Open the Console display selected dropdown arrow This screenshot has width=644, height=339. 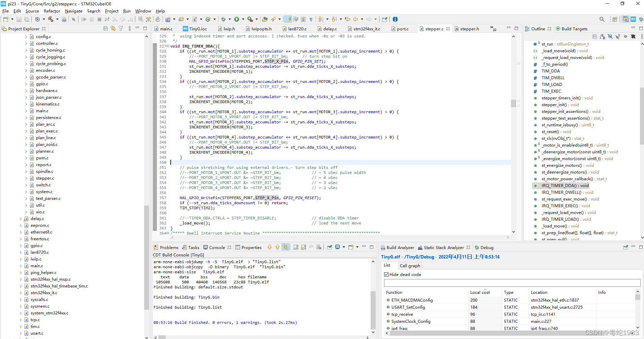[344, 247]
